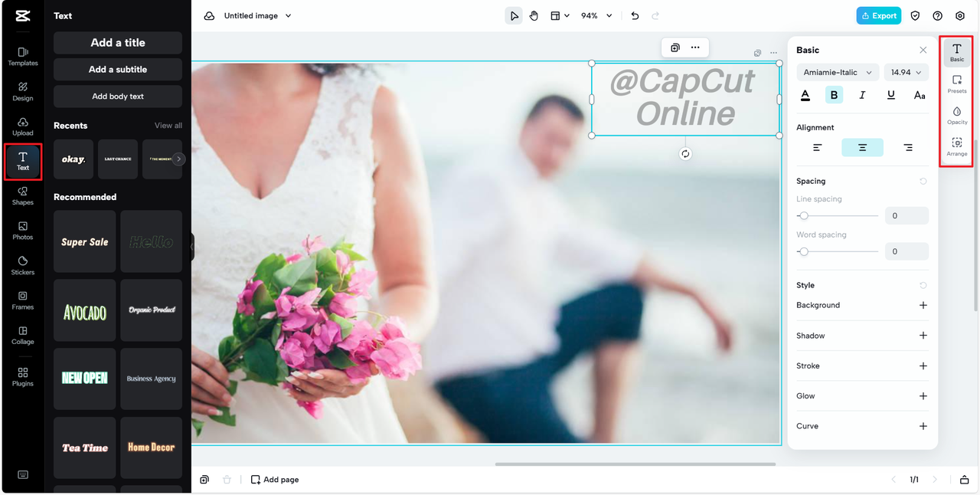Image resolution: width=980 pixels, height=495 pixels.
Task: Align text to the right
Action: point(907,147)
